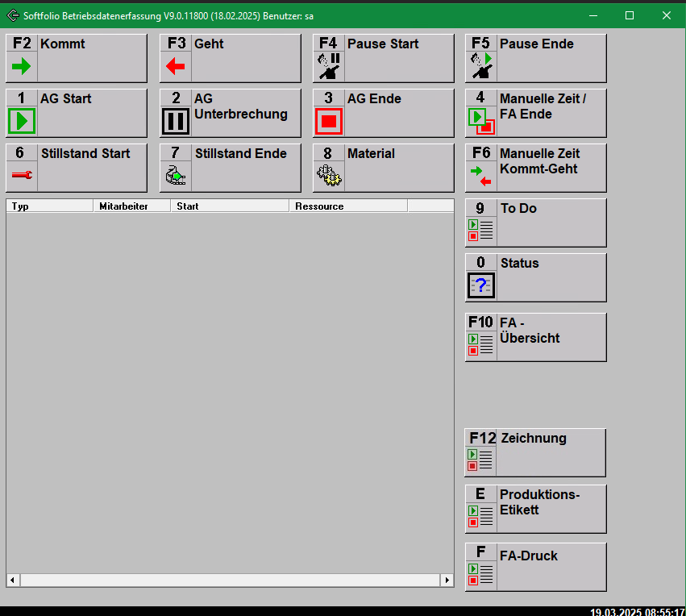Click the Pause Ende clock icon (F5)
This screenshot has width=686, height=616.
click(480, 66)
